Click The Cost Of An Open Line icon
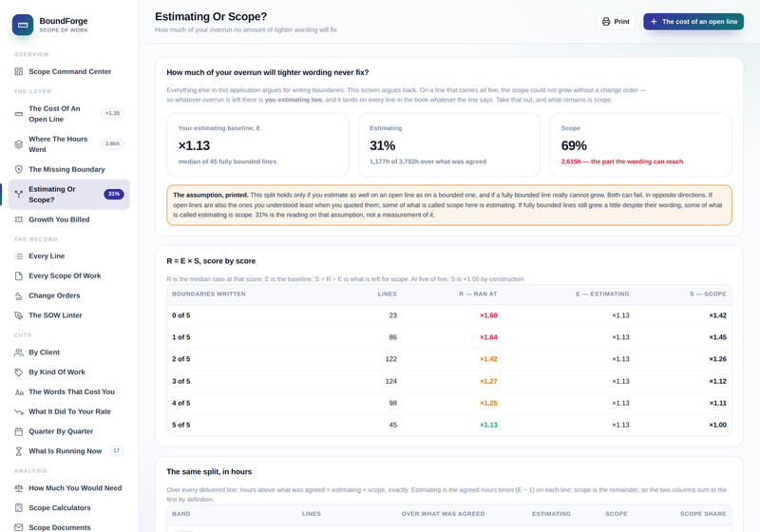 pyautogui.click(x=18, y=114)
